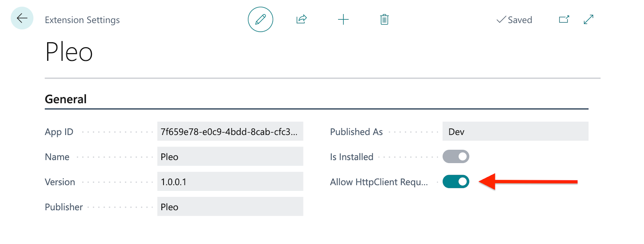Image resolution: width=644 pixels, height=244 pixels.
Task: Open page in new window icon
Action: click(x=564, y=19)
